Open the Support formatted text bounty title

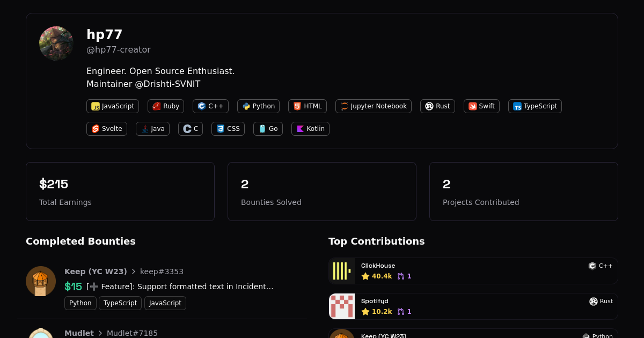180,286
